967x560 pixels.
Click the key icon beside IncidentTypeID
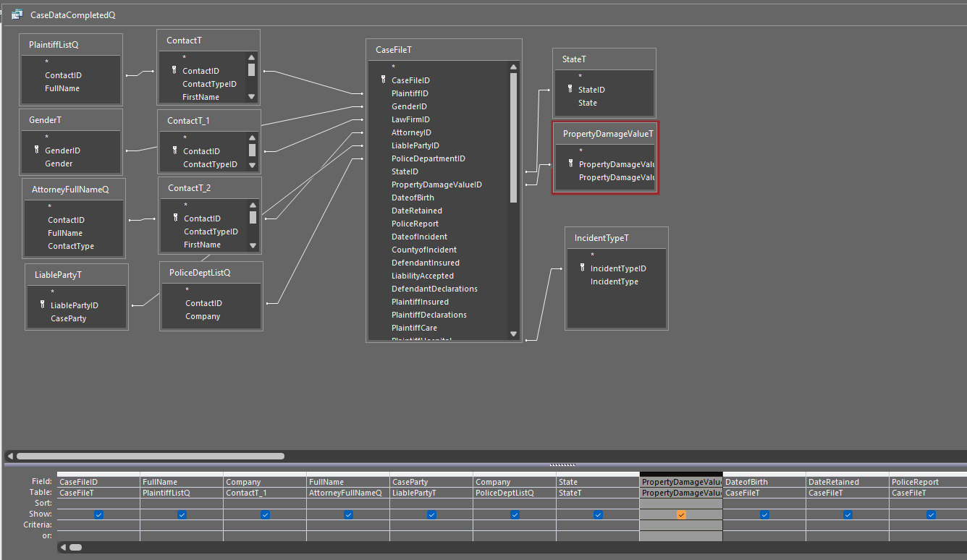[x=583, y=268]
